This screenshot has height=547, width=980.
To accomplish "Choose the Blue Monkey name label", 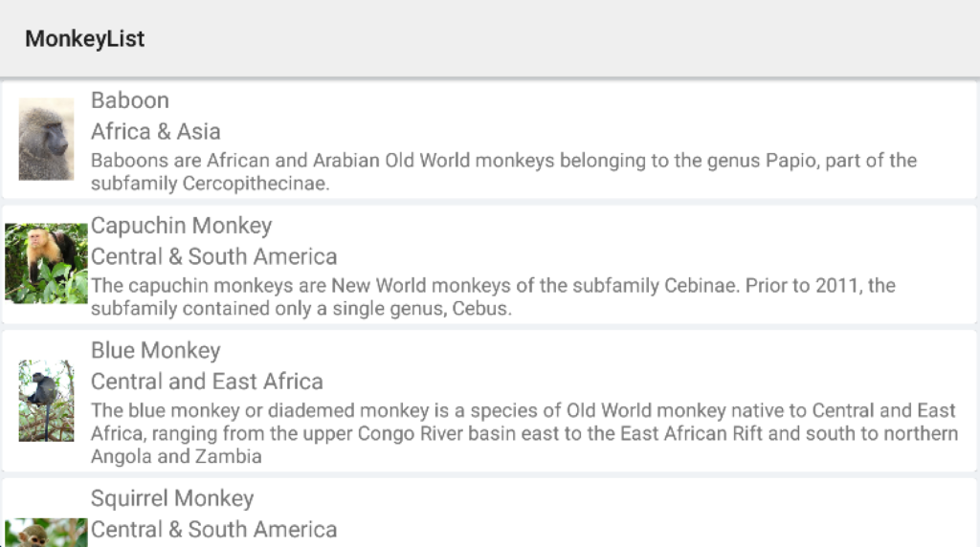I will pyautogui.click(x=156, y=351).
